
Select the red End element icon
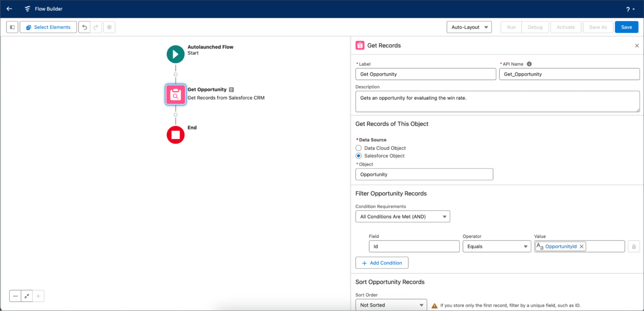tap(176, 135)
